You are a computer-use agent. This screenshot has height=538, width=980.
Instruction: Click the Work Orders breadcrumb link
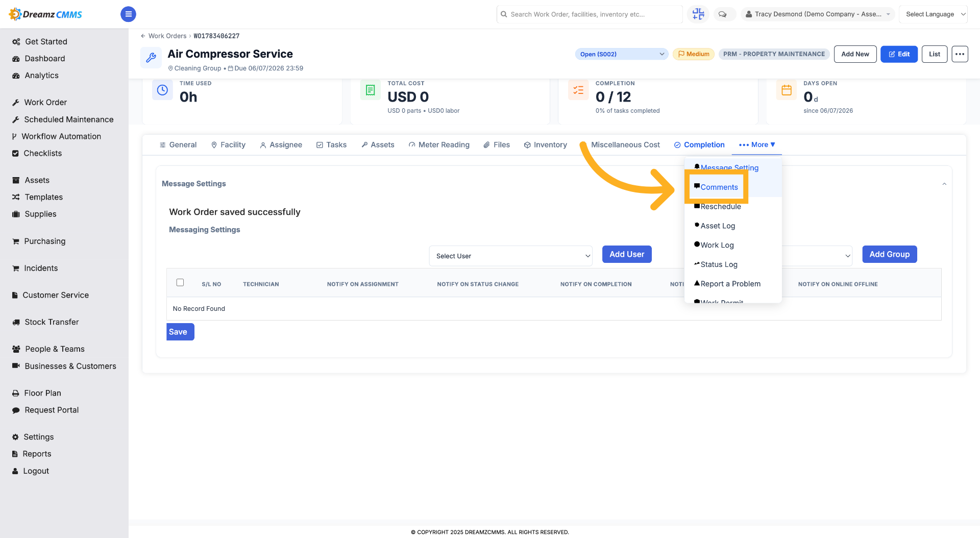point(167,36)
